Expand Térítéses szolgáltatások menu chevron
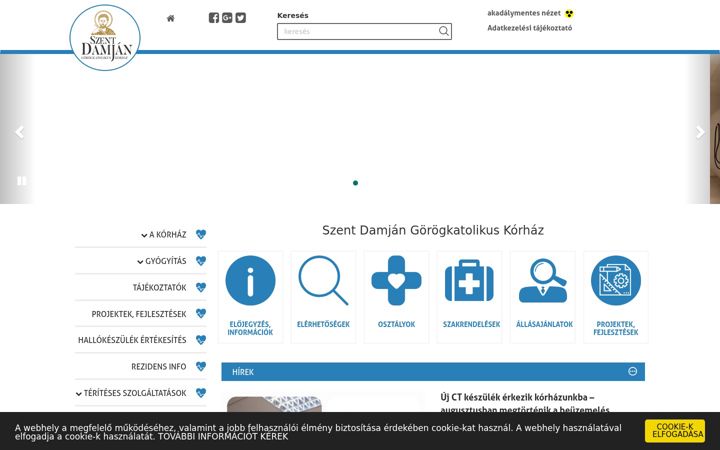Screen dimensions: 720x450 click(79, 394)
